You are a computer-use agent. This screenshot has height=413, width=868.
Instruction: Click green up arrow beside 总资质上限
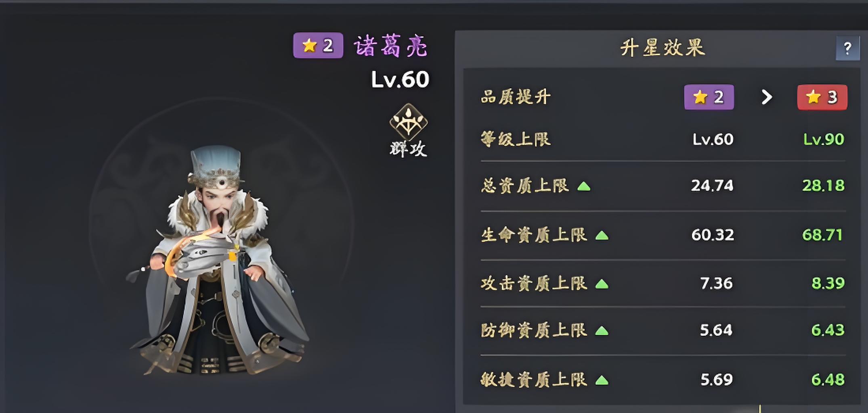pos(584,186)
